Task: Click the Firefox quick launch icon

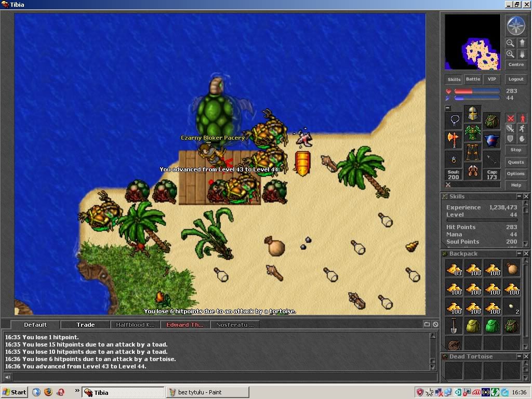Action: coord(48,392)
